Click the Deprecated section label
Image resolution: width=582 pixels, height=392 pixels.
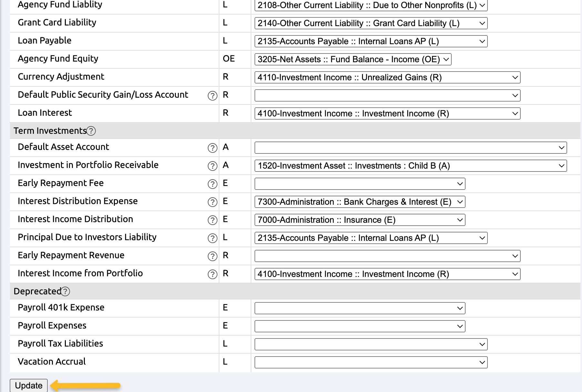pos(37,291)
